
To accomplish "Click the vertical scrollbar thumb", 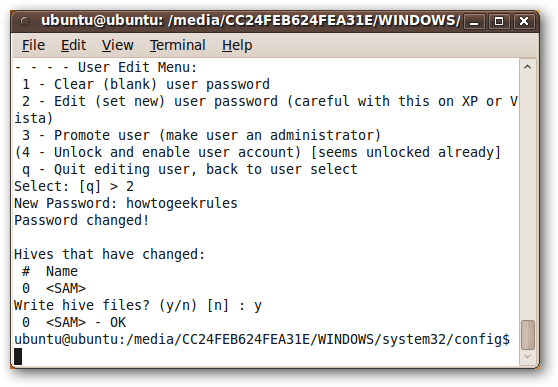I will [528, 335].
